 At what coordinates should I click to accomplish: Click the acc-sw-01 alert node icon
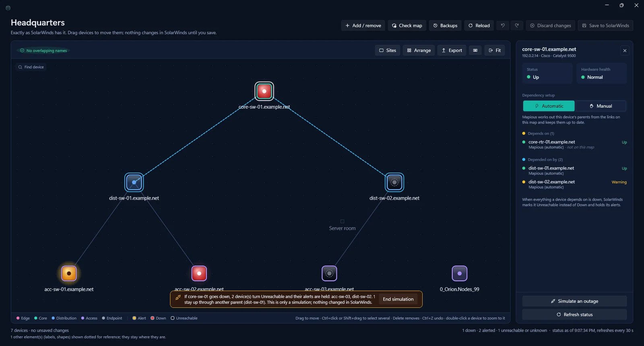pos(69,274)
